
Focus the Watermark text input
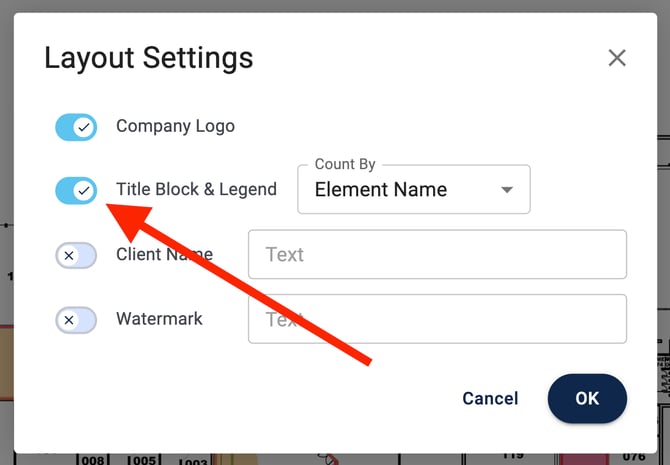coord(437,319)
